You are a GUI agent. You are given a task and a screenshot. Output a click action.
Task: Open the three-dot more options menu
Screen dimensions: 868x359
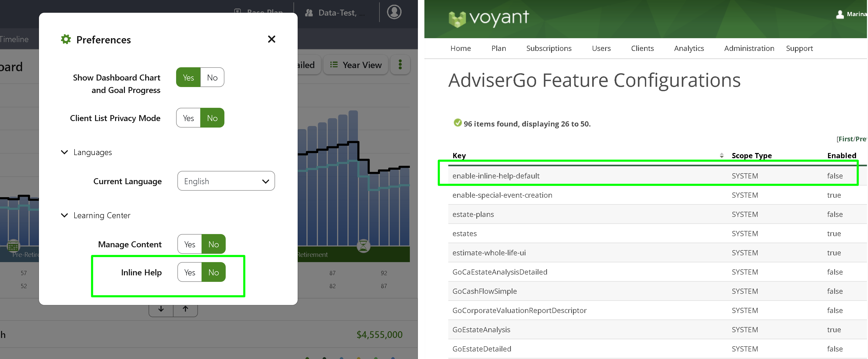click(x=400, y=65)
